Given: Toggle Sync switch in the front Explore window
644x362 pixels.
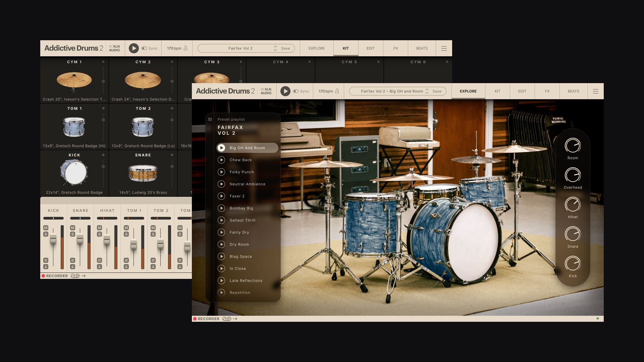Looking at the screenshot, I should (296, 91).
